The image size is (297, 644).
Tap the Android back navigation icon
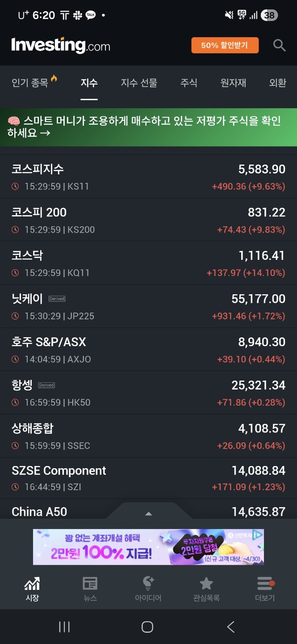pyautogui.click(x=230, y=627)
